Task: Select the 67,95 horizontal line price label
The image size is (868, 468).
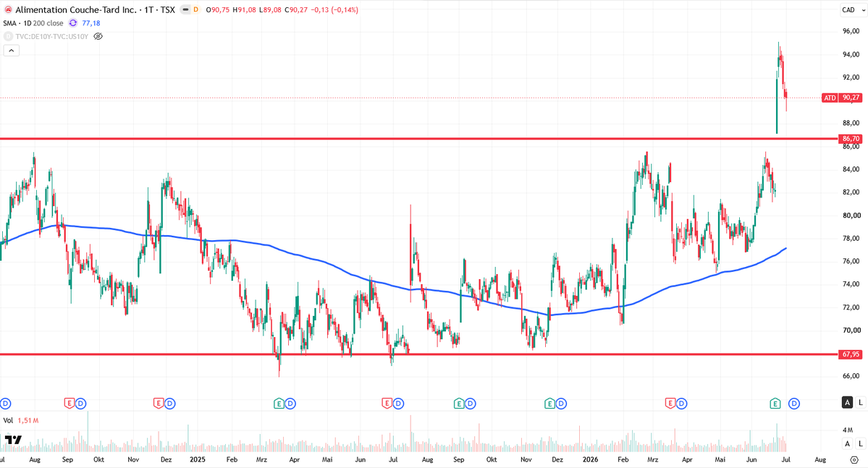Action: pyautogui.click(x=851, y=354)
